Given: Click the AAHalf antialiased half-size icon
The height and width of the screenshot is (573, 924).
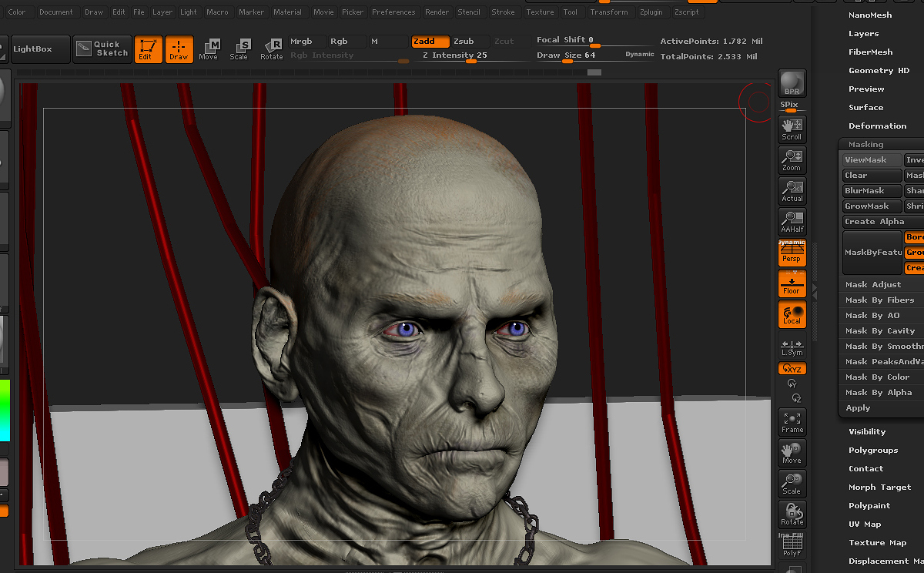Looking at the screenshot, I should coord(792,222).
